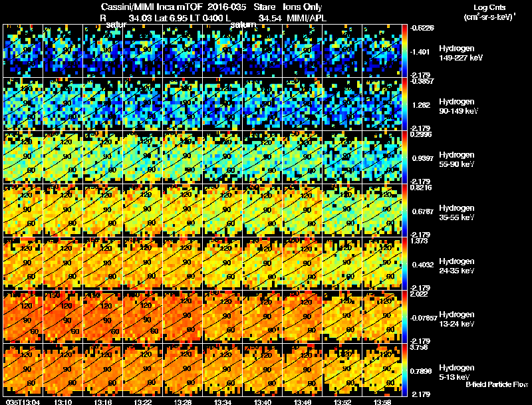
Task: Click the color bar beside Hydrogen 13-24 keV
Action: (404, 317)
